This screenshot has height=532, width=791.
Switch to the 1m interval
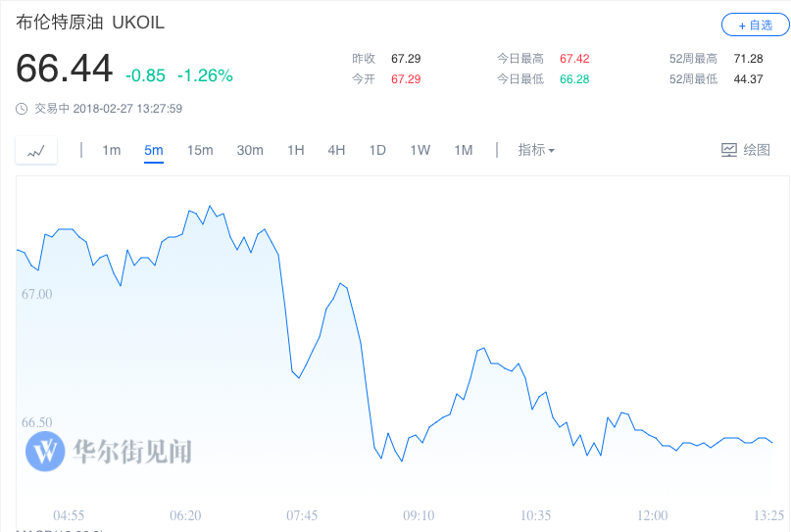pos(112,150)
